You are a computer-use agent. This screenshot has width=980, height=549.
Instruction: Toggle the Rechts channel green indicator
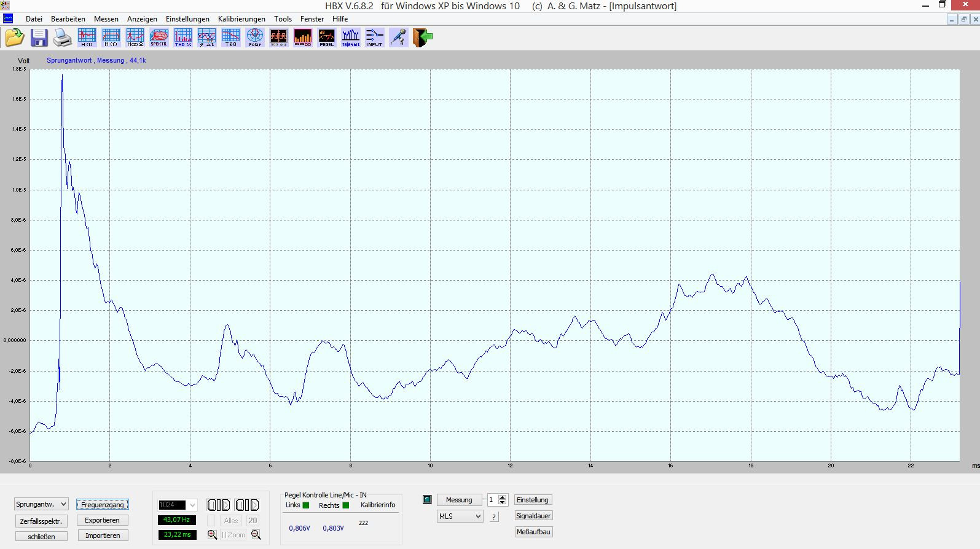coord(345,505)
